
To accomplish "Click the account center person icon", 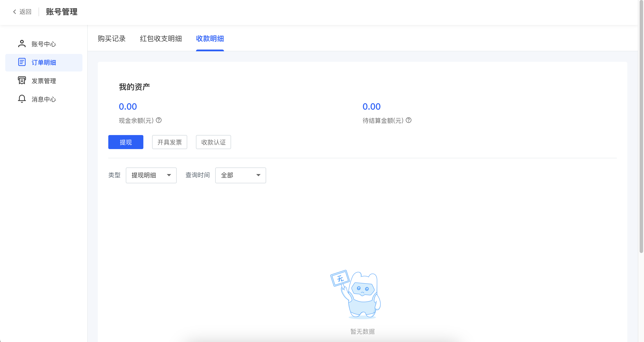I will [x=22, y=44].
